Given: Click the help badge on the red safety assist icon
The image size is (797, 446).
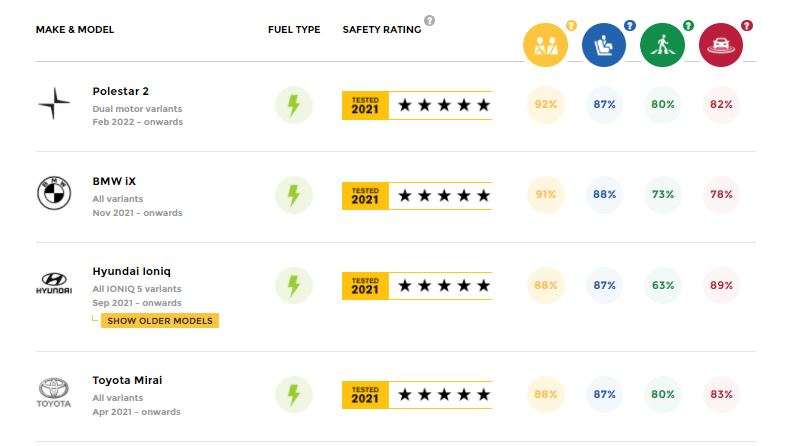Looking at the screenshot, I should pos(747,25).
